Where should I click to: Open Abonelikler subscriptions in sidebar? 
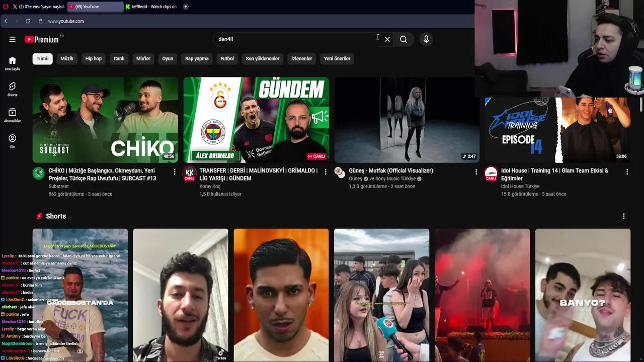pos(12,116)
